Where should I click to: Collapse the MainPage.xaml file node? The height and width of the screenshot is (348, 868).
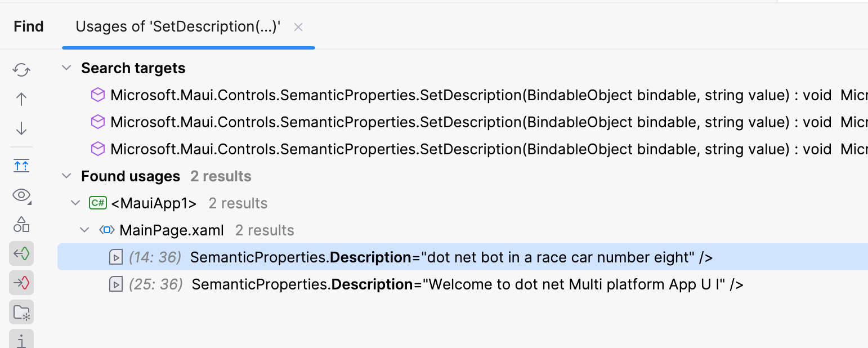[x=84, y=230]
